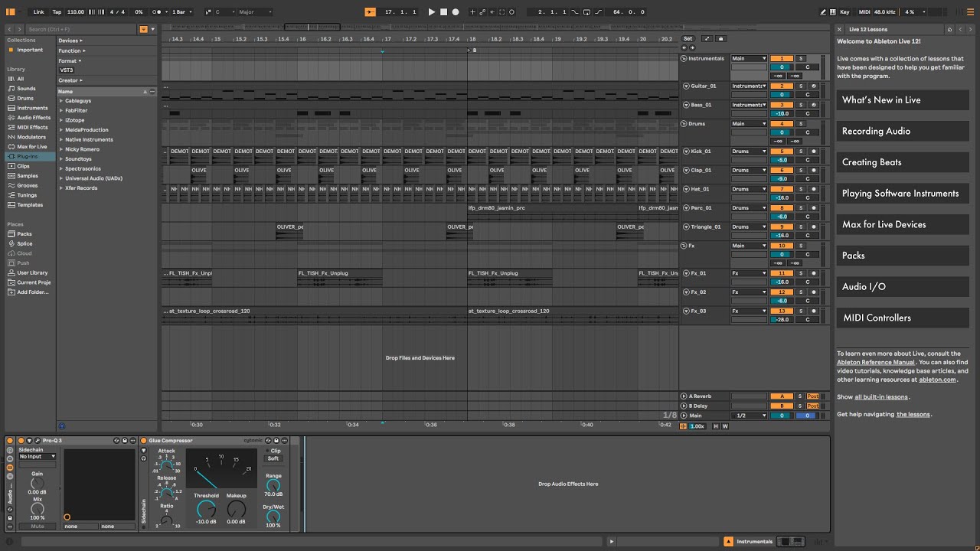
Task: Open the Major scale dropdown
Action: (x=255, y=12)
